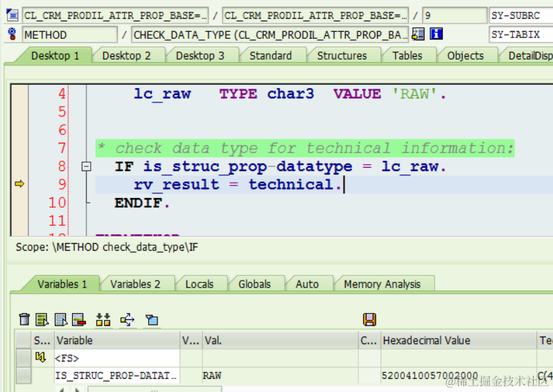The width and height of the screenshot is (553, 392).
Task: Click the change symbol icon in <FS> row
Action: [x=41, y=357]
